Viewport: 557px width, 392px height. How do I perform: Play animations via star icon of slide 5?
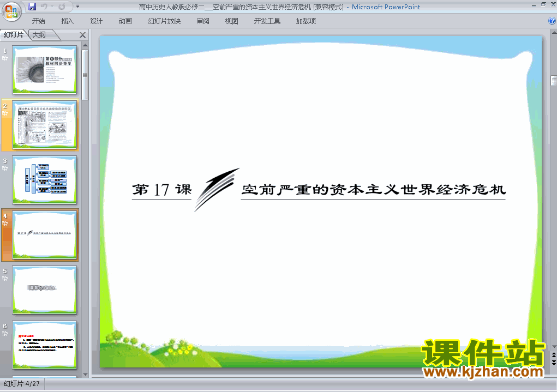pyautogui.click(x=5, y=279)
